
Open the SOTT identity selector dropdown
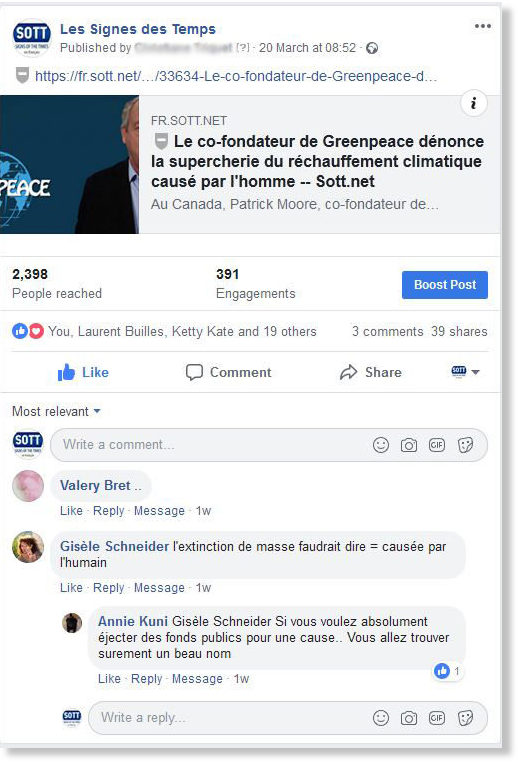[x=465, y=372]
